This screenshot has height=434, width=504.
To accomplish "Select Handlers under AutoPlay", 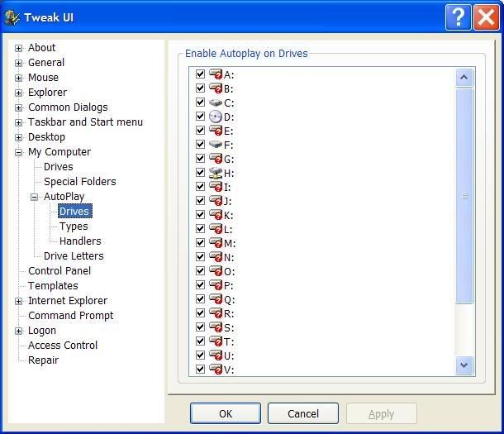I will click(80, 241).
